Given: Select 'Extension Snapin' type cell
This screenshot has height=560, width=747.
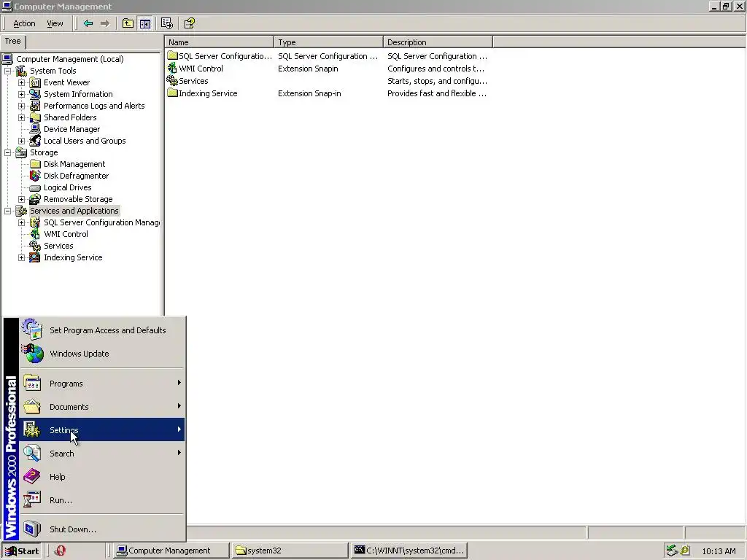Looking at the screenshot, I should click(x=308, y=69).
